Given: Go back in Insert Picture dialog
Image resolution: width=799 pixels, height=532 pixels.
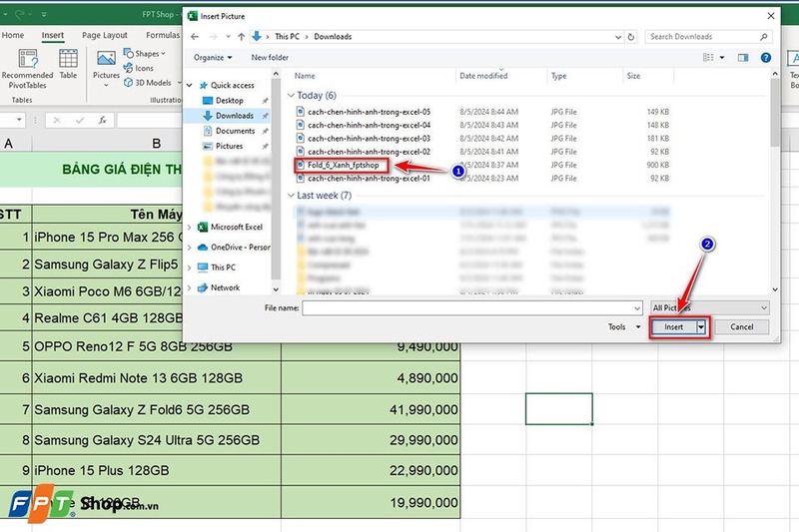Looking at the screenshot, I should click(195, 37).
